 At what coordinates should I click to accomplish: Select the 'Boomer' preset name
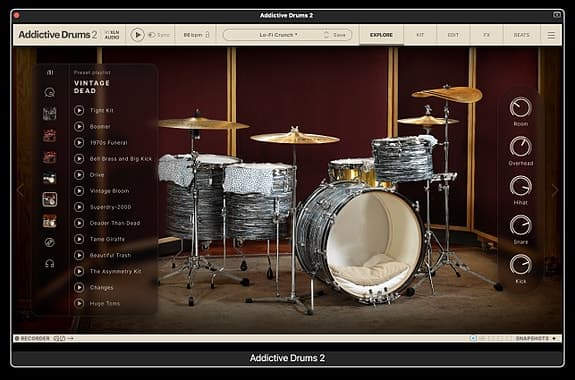(x=100, y=127)
